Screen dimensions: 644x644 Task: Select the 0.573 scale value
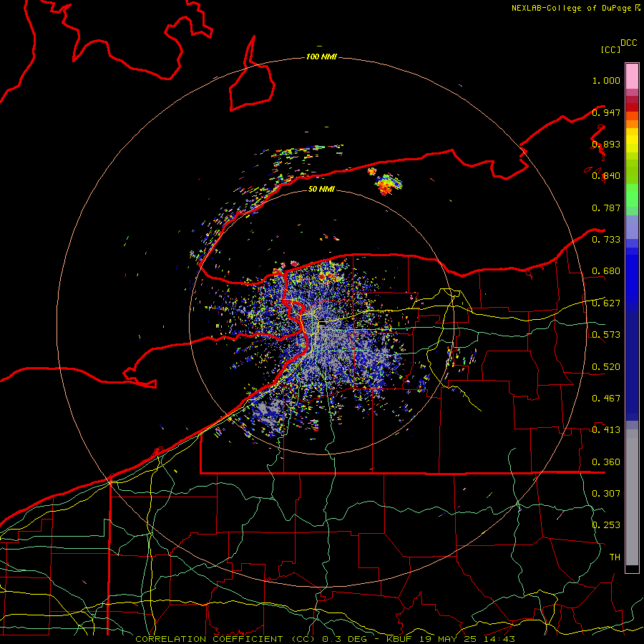tap(606, 335)
